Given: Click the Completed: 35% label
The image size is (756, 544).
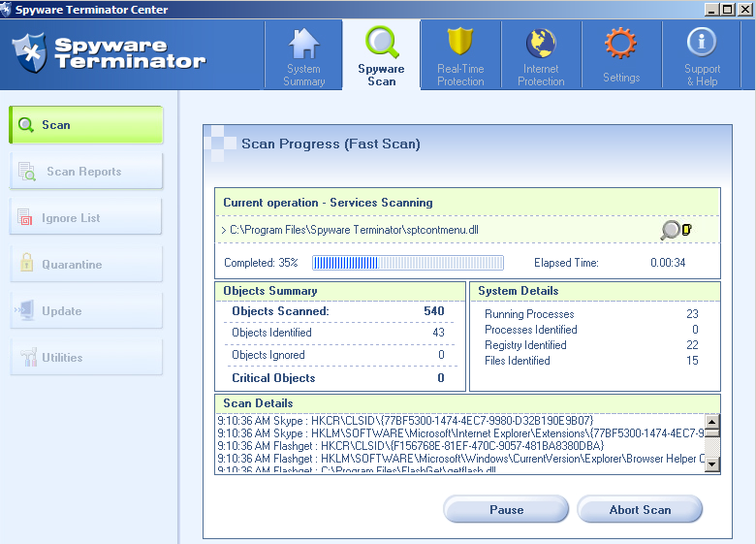Looking at the screenshot, I should [x=261, y=263].
